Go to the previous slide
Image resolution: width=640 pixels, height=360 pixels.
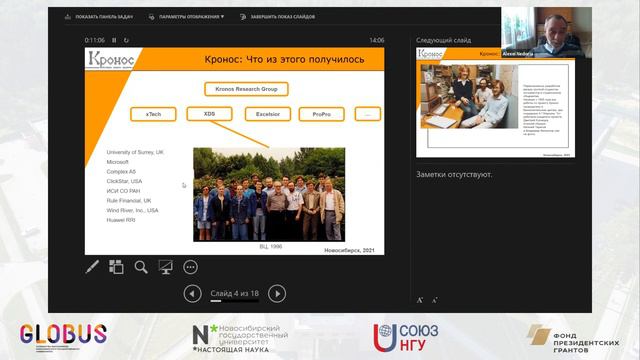click(192, 293)
